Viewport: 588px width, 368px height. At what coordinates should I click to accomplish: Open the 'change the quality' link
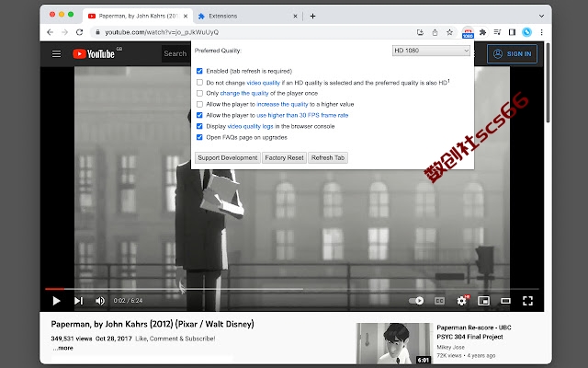click(x=244, y=93)
